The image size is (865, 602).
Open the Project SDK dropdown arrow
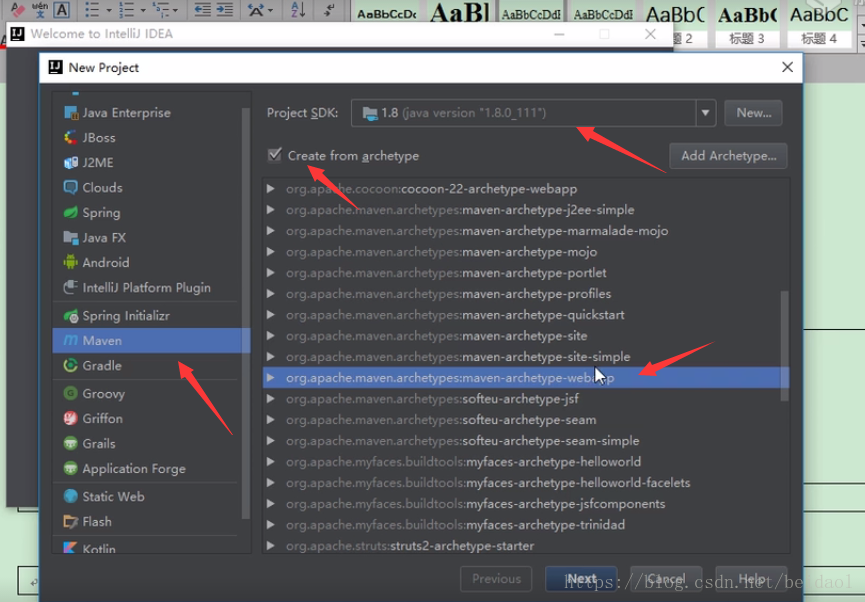706,113
